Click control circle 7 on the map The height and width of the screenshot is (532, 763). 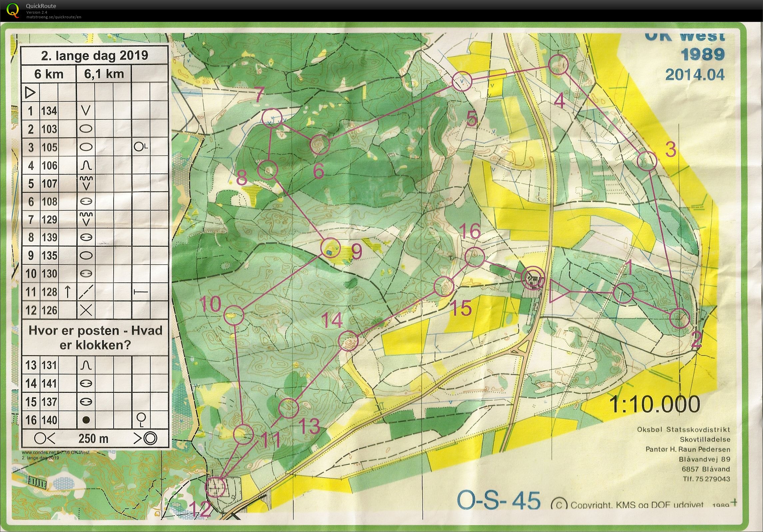[x=272, y=118]
